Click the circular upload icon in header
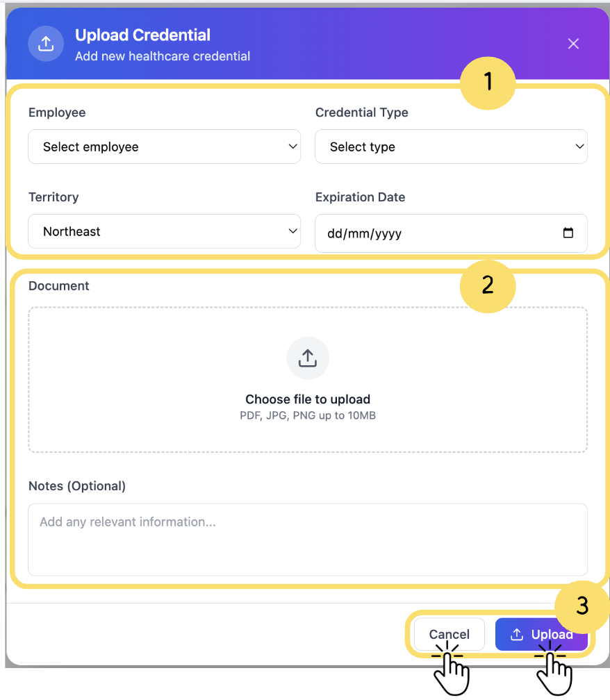This screenshot has width=610, height=700. click(x=45, y=44)
